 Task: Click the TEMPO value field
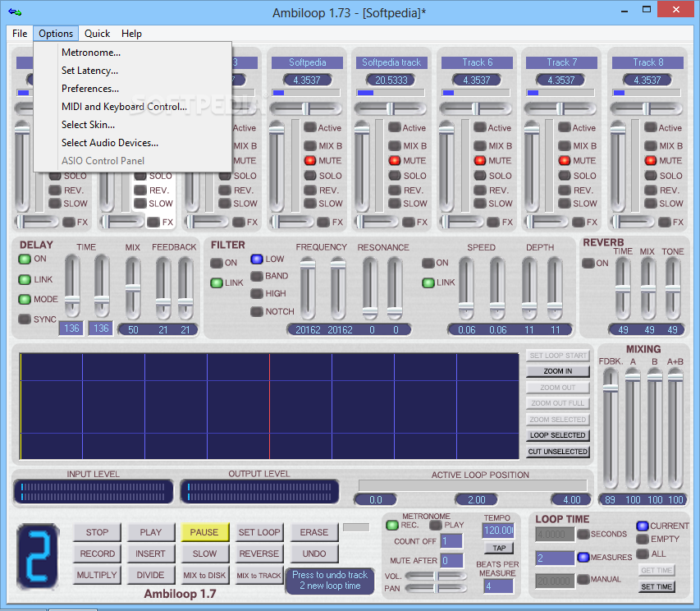(x=498, y=531)
